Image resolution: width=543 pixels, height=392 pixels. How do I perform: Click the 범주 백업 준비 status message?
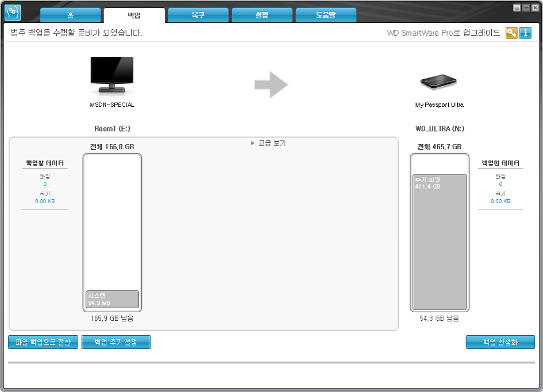click(x=76, y=33)
